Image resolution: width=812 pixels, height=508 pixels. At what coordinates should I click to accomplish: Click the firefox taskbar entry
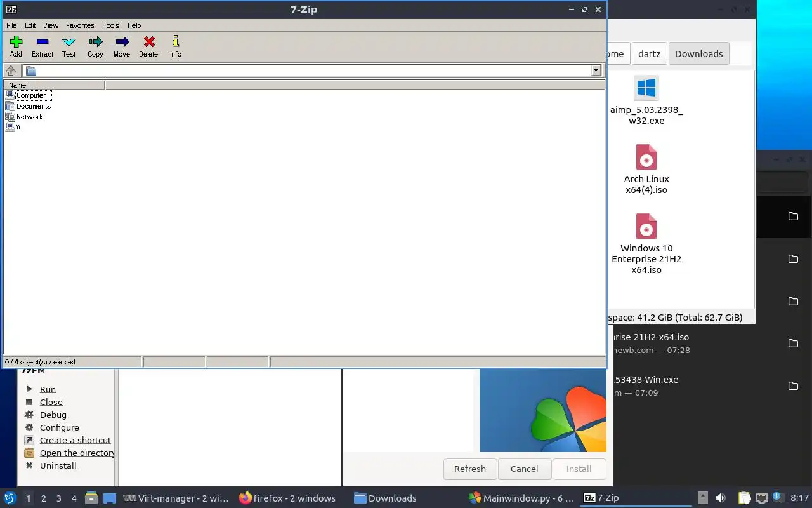(x=287, y=498)
